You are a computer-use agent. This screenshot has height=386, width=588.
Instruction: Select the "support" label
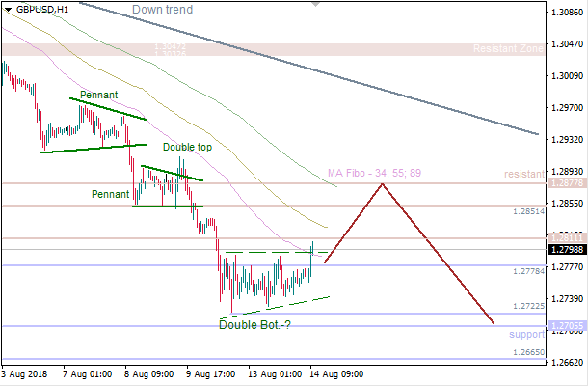coord(526,333)
